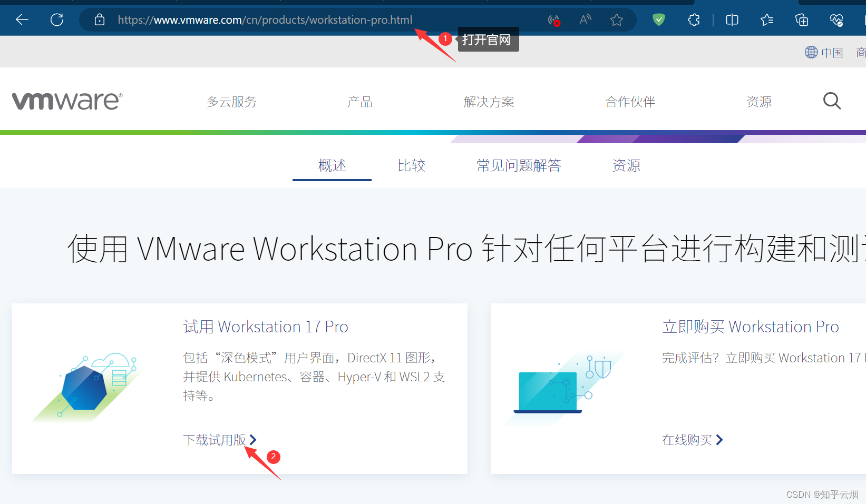Viewport: 866px width, 504px height.
Task: Open the 产品 navigation menu
Action: tap(360, 102)
